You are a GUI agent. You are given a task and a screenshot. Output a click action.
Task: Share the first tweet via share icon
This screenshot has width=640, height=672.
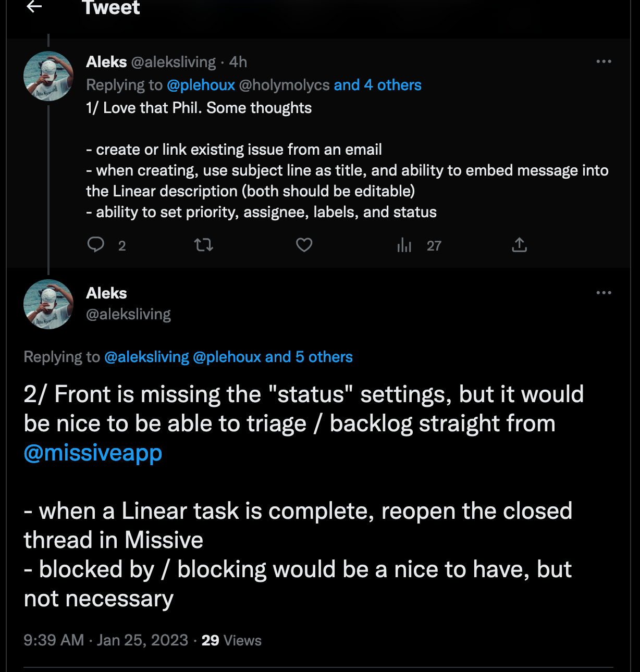coord(519,245)
